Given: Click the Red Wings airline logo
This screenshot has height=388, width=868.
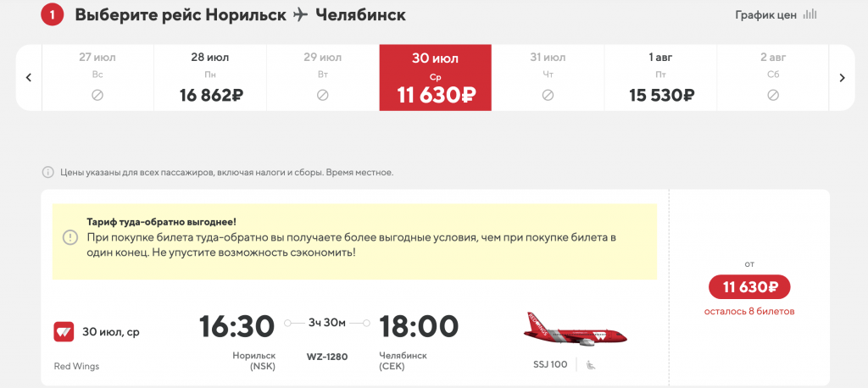Looking at the screenshot, I should pyautogui.click(x=64, y=331).
